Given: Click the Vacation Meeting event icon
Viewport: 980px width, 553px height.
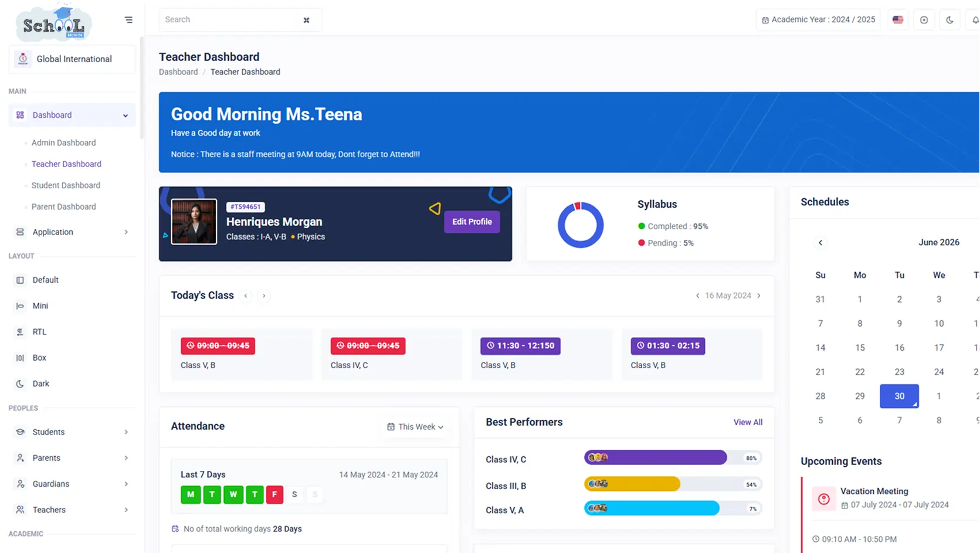Looking at the screenshot, I should point(823,499).
